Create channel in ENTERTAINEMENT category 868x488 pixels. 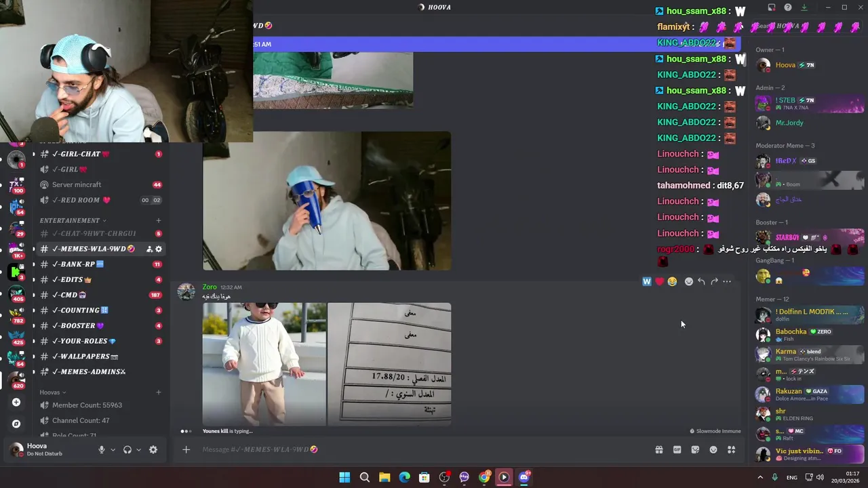[x=158, y=220]
